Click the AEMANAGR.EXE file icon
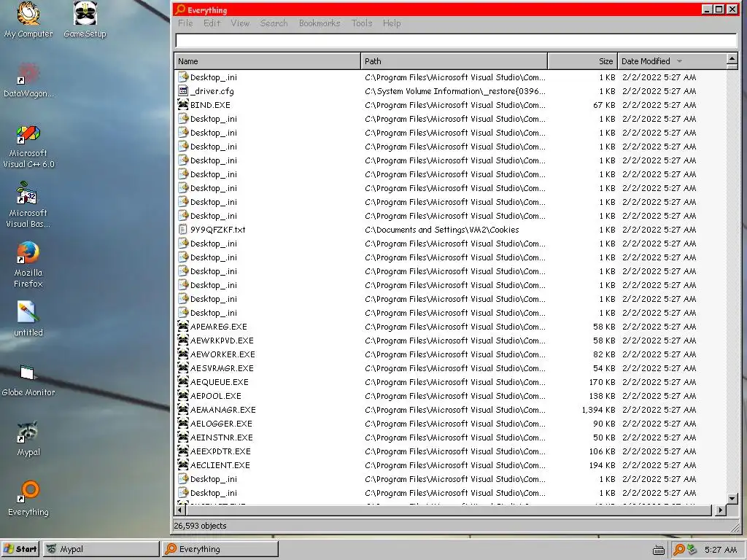The height and width of the screenshot is (560, 747). coord(183,409)
